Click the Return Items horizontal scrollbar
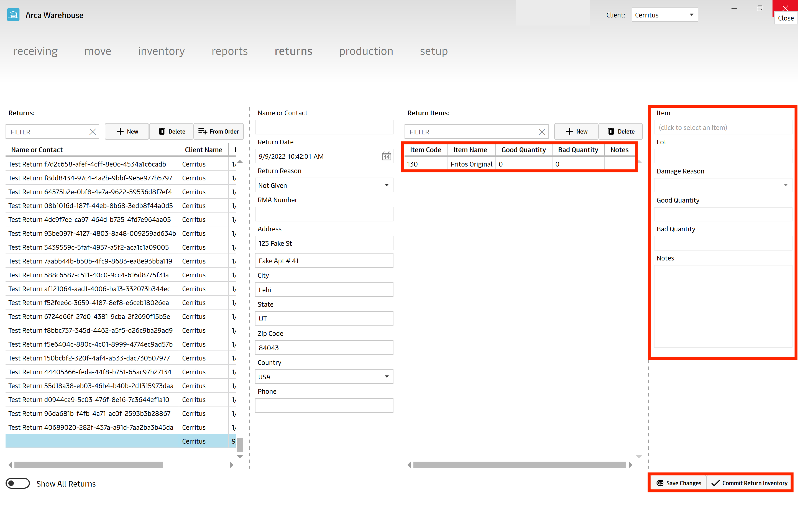 click(x=520, y=465)
